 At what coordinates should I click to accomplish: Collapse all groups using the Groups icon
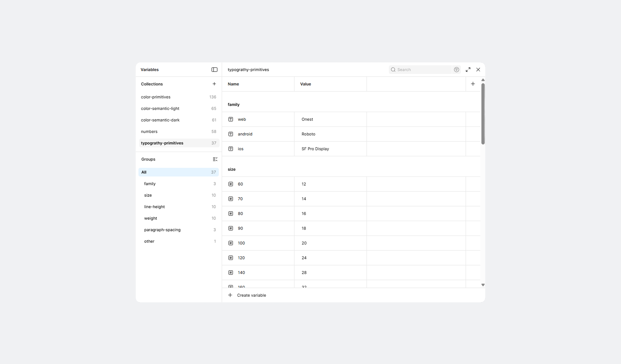pos(215,159)
